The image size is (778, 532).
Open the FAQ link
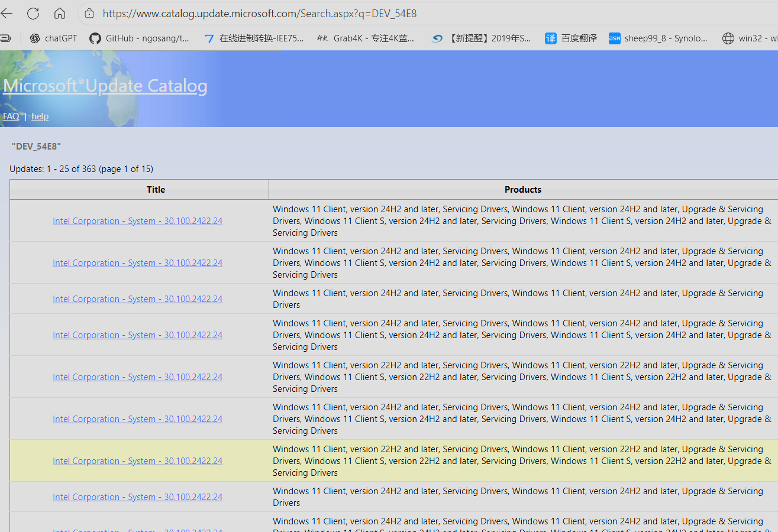[11, 116]
